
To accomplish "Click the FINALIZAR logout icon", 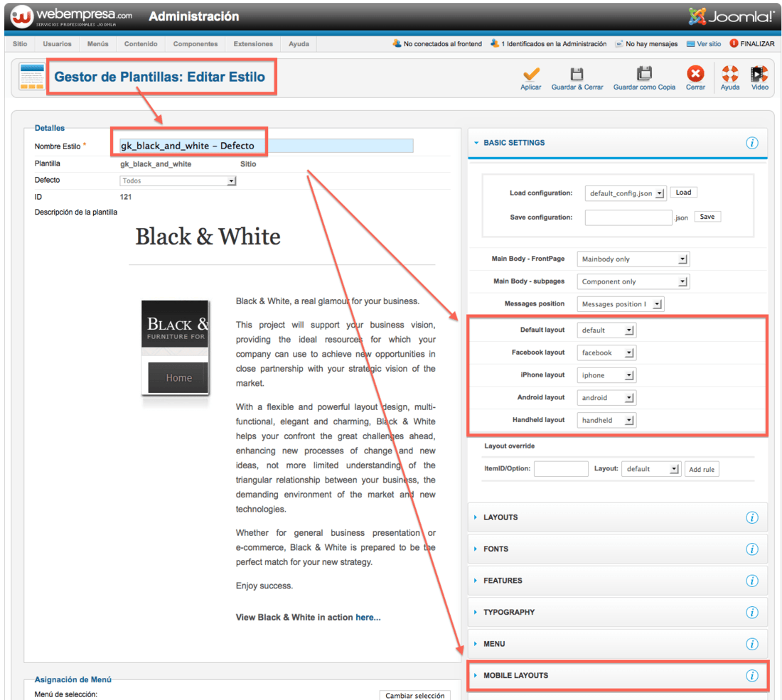I will point(734,43).
